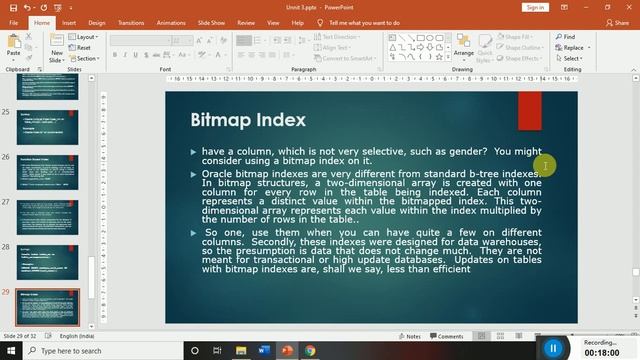Switch to Normal view icon

(x=482, y=336)
